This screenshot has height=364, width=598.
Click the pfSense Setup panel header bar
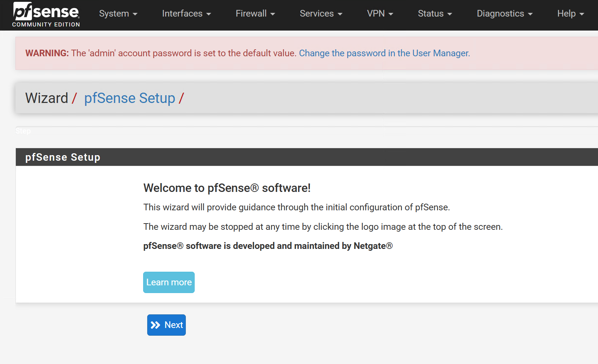294,157
